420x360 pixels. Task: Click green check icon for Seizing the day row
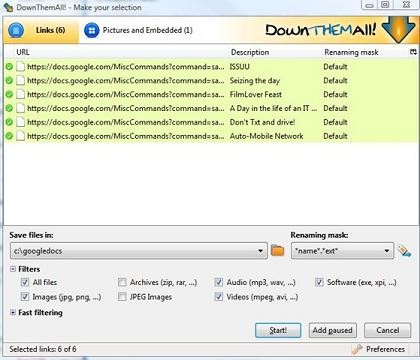[x=9, y=80]
